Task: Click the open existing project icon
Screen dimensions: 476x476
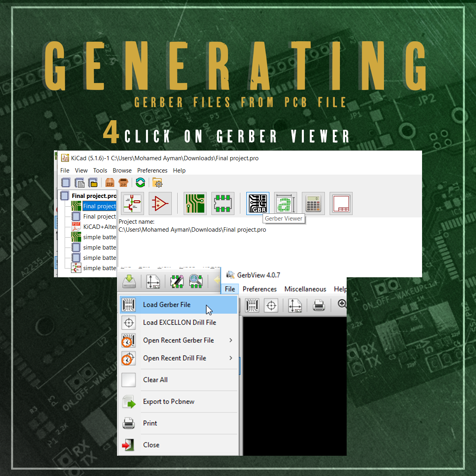Action: click(x=93, y=182)
